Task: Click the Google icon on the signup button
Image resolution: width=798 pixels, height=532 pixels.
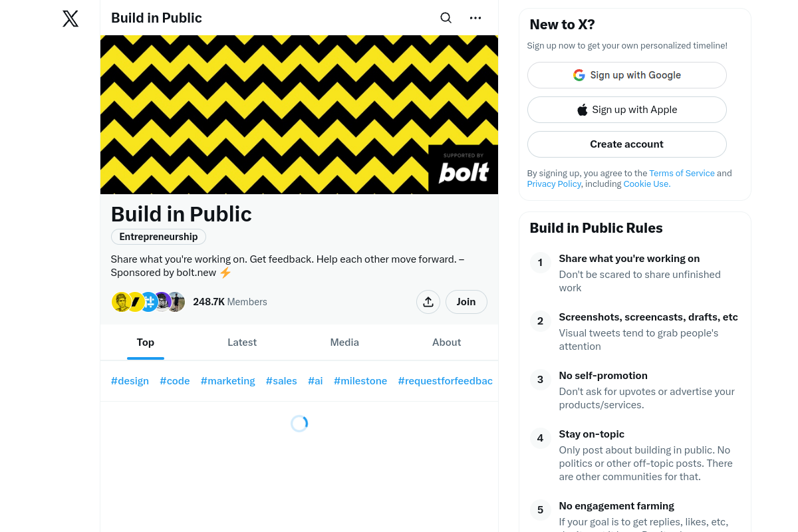Action: click(579, 75)
